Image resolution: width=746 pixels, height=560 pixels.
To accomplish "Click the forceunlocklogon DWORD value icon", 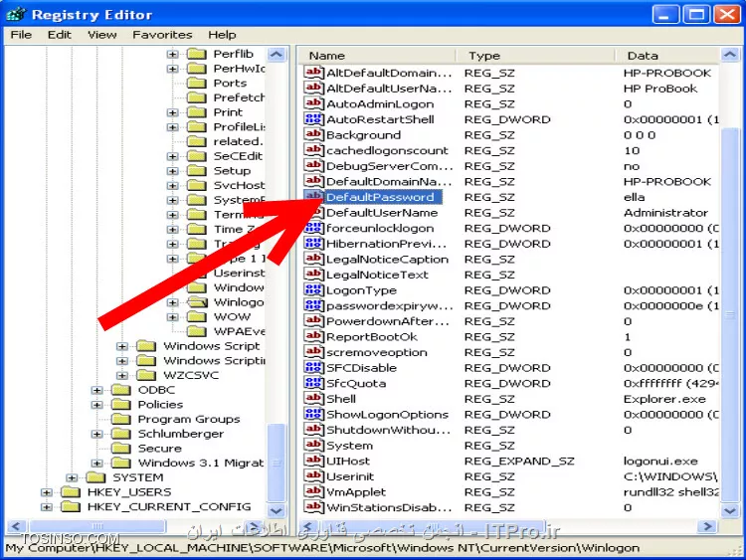I will [x=313, y=228].
